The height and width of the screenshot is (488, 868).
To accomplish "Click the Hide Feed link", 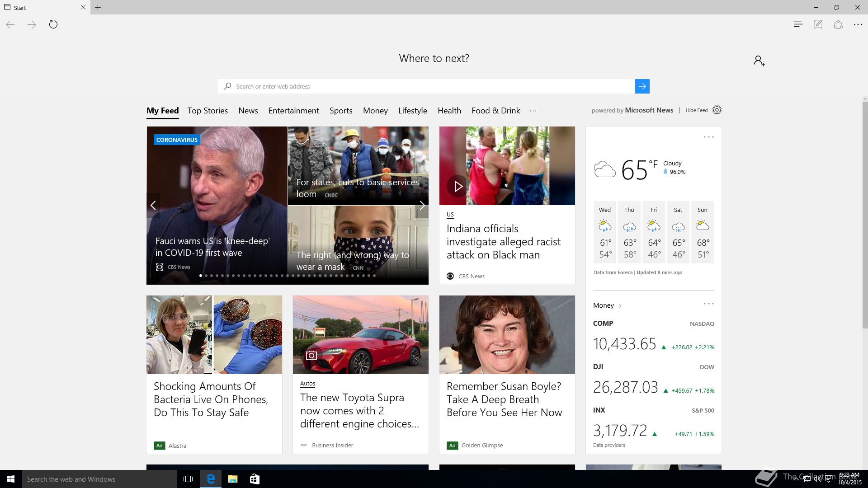I will [697, 110].
